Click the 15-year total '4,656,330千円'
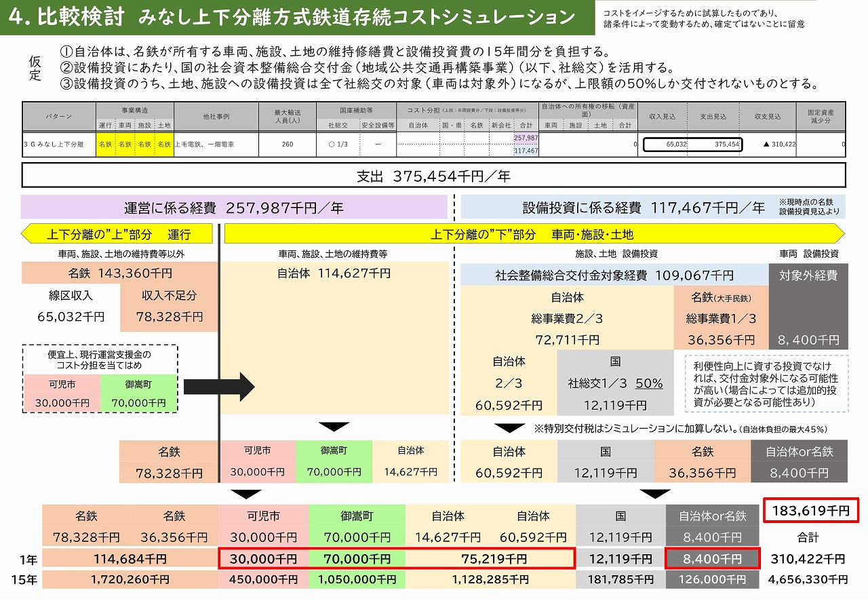The height and width of the screenshot is (601, 868). point(808,580)
